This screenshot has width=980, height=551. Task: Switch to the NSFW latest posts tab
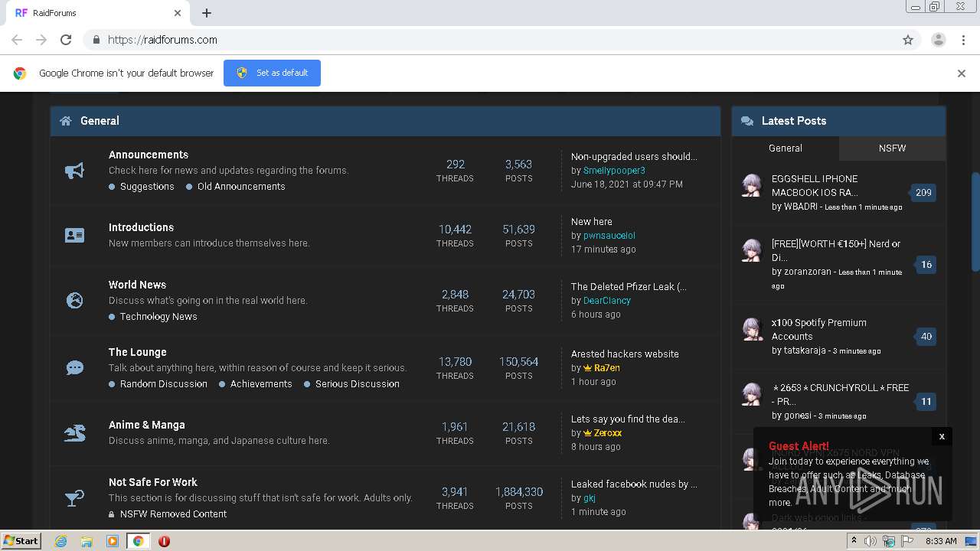893,148
